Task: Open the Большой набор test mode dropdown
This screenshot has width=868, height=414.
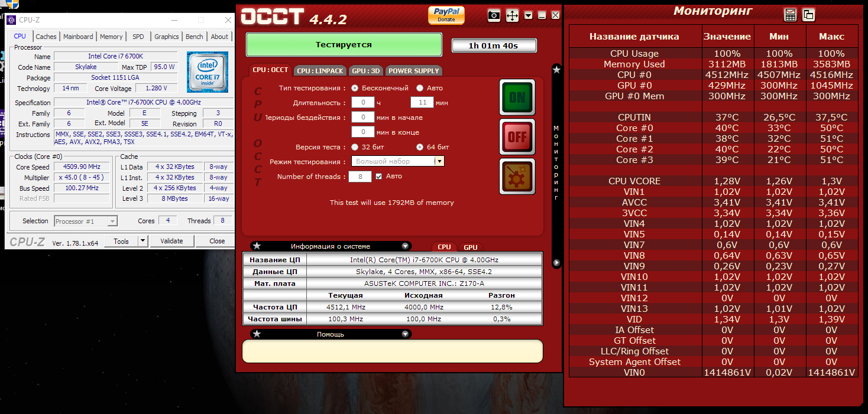Action: pos(439,161)
